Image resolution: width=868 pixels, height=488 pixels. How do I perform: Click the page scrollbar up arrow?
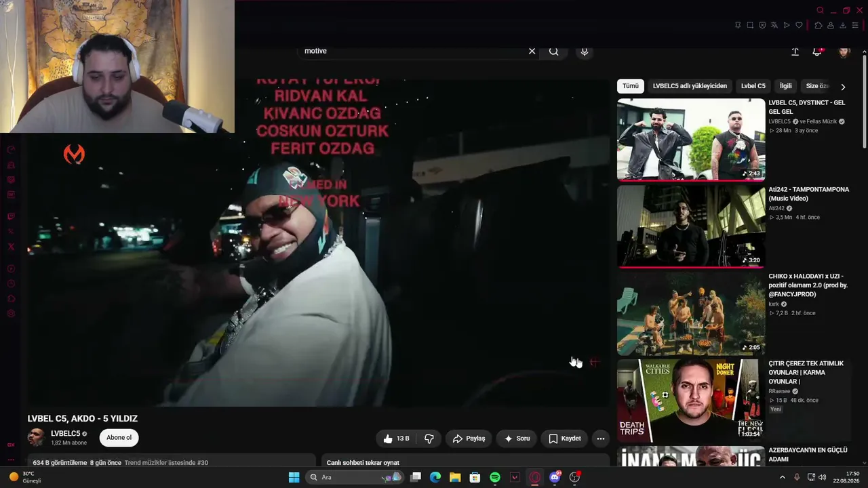pyautogui.click(x=865, y=50)
